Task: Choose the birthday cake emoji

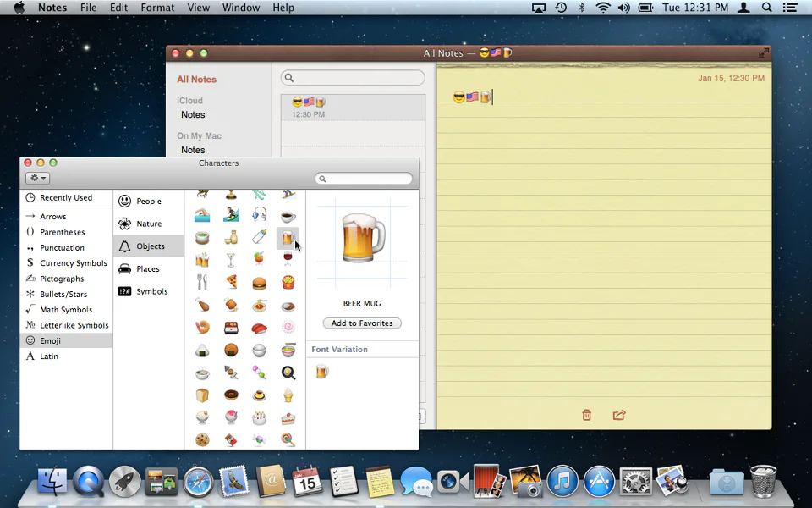Action: coord(259,417)
